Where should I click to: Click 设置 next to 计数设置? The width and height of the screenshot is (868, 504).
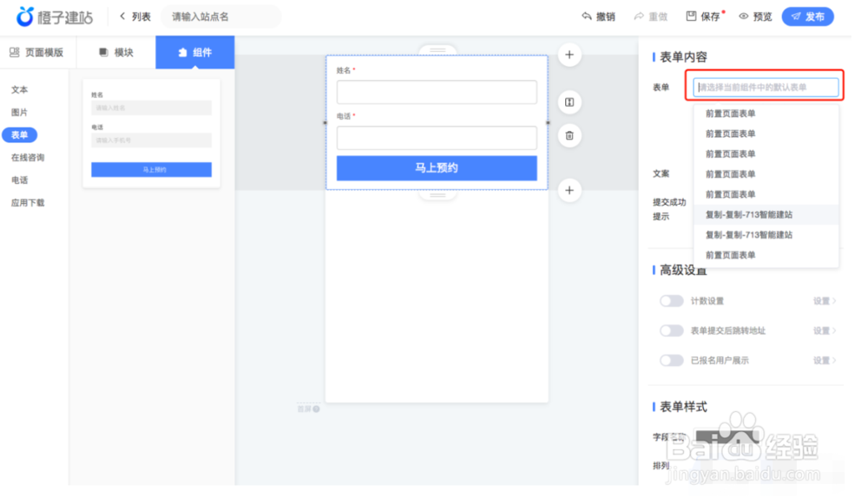coord(822,301)
